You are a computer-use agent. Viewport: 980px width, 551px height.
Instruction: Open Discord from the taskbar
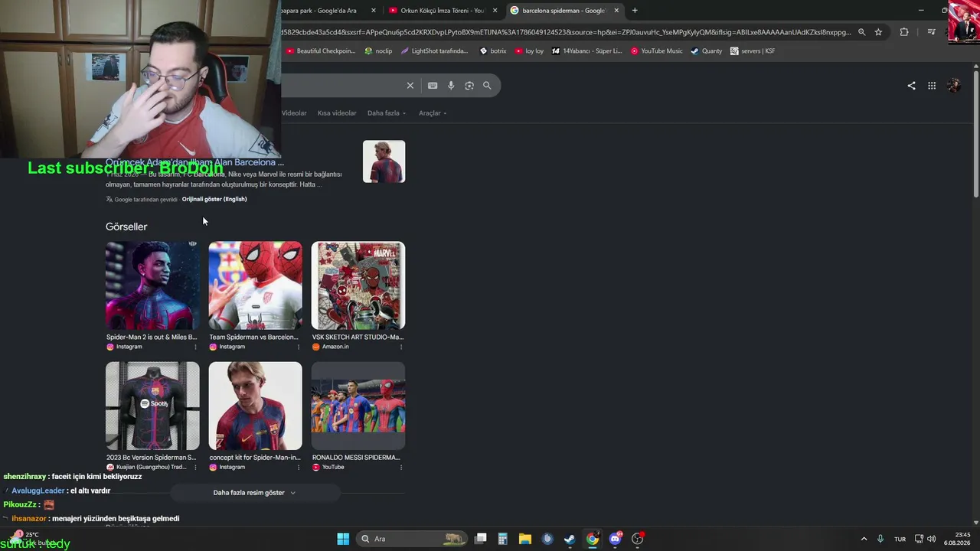click(x=615, y=539)
